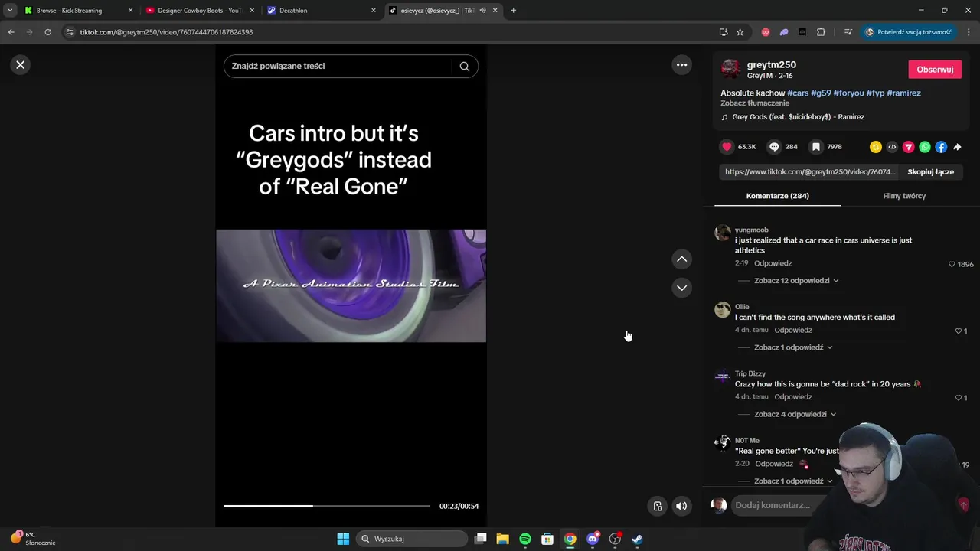Image resolution: width=980 pixels, height=551 pixels.
Task: Open Spotify from the taskbar
Action: click(525, 539)
